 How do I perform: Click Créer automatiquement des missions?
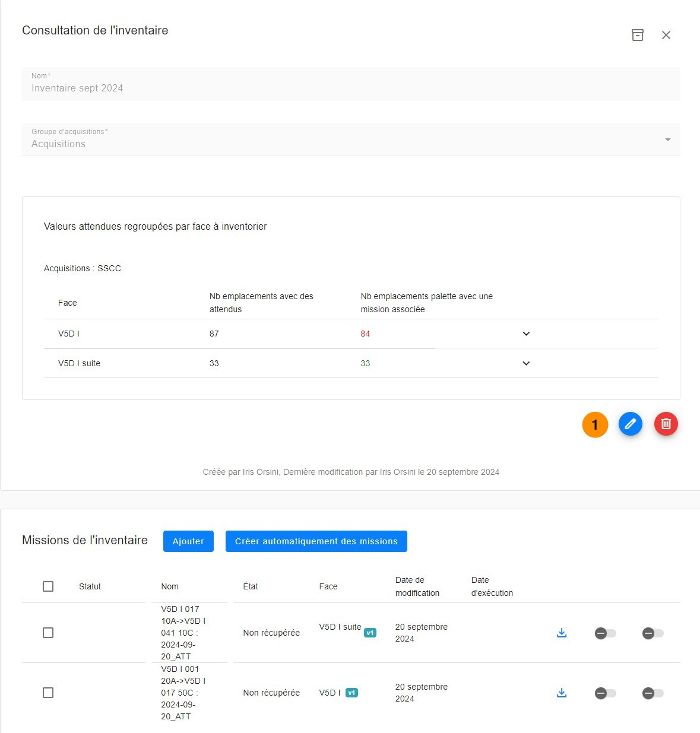pos(316,541)
